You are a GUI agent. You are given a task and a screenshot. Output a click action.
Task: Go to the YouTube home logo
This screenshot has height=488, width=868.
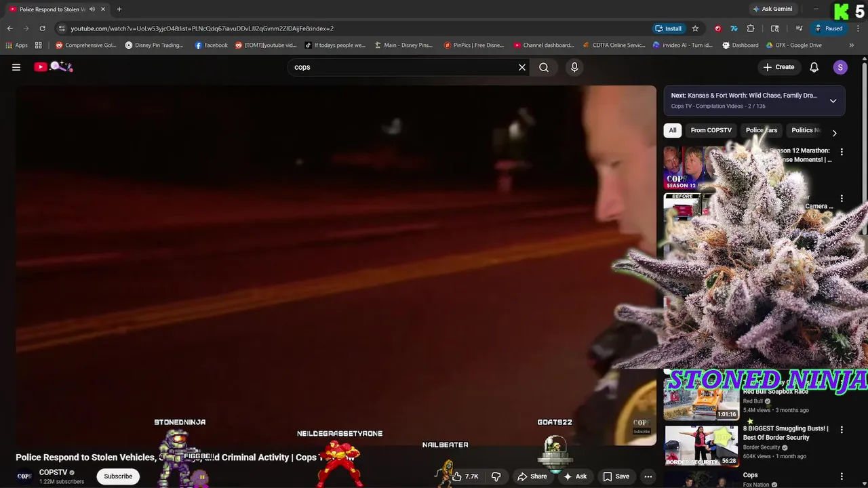53,66
